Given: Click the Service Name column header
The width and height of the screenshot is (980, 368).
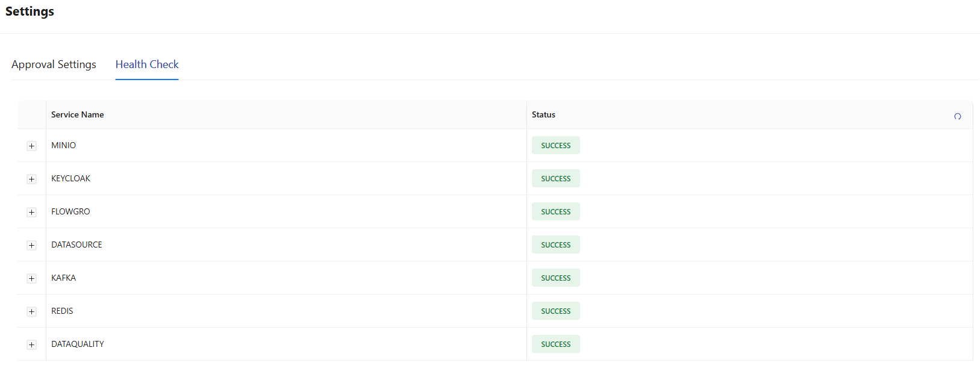Looking at the screenshot, I should (77, 114).
